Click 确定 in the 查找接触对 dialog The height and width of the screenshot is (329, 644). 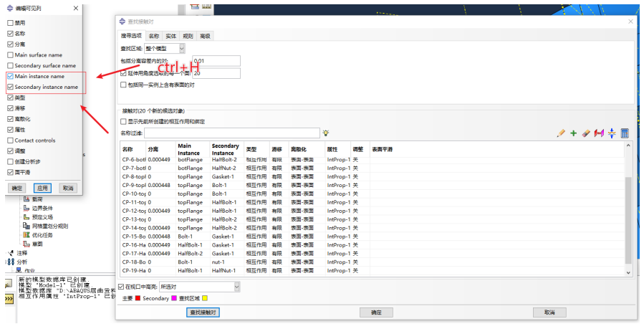pos(376,313)
